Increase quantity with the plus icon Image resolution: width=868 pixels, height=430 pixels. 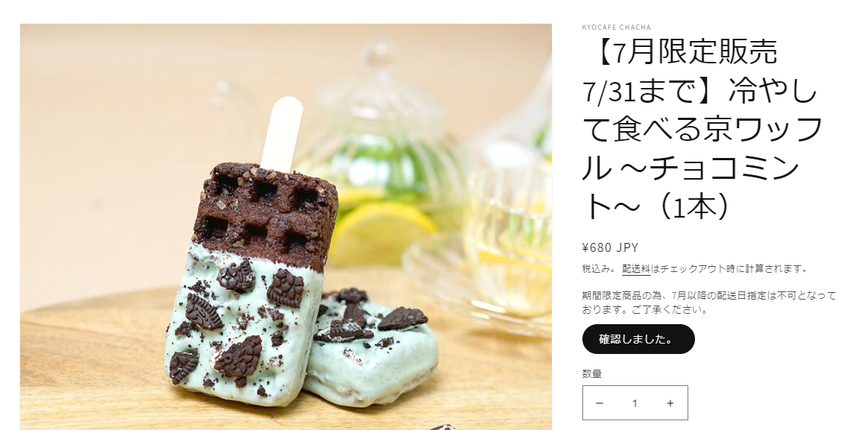coord(670,403)
